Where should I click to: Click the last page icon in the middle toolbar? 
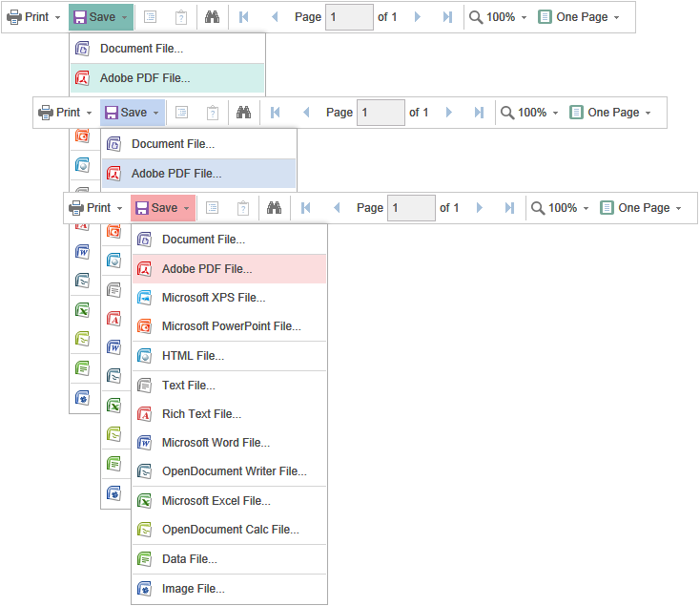pos(479,113)
